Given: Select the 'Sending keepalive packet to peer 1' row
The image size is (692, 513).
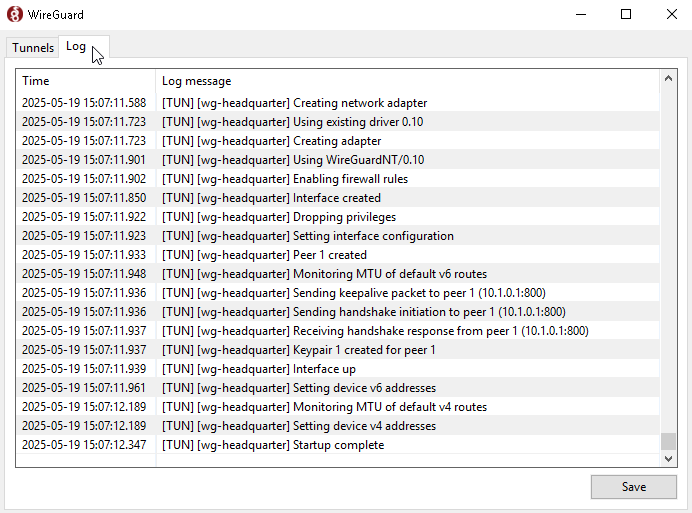Looking at the screenshot, I should click(338, 293).
